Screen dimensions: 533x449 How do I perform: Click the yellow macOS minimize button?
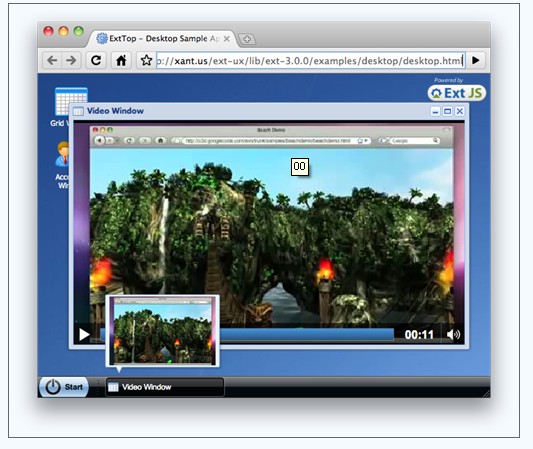point(63,31)
